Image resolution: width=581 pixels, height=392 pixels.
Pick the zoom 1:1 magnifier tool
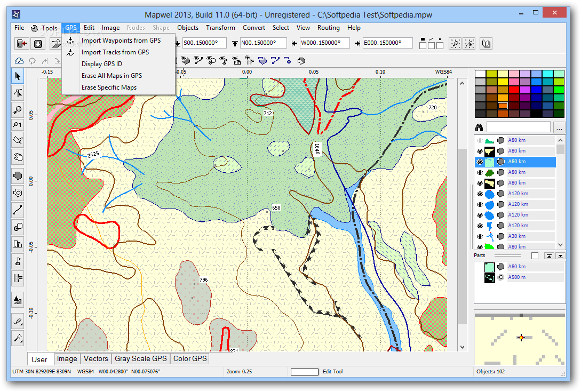18,125
